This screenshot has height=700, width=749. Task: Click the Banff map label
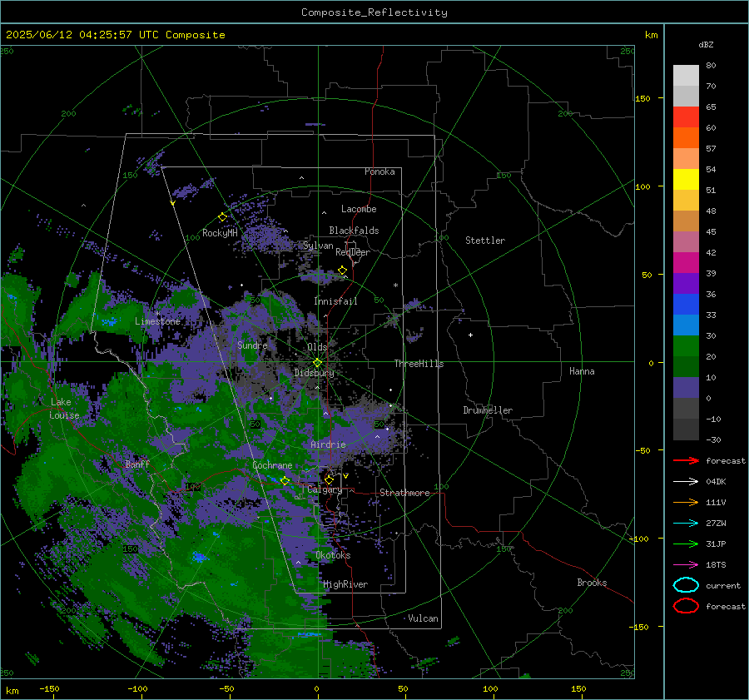click(x=137, y=464)
